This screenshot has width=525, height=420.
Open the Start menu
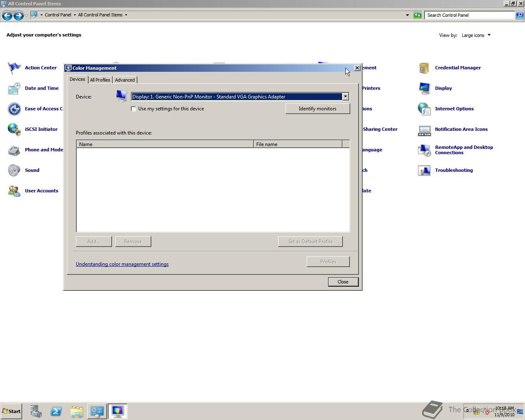click(11, 411)
